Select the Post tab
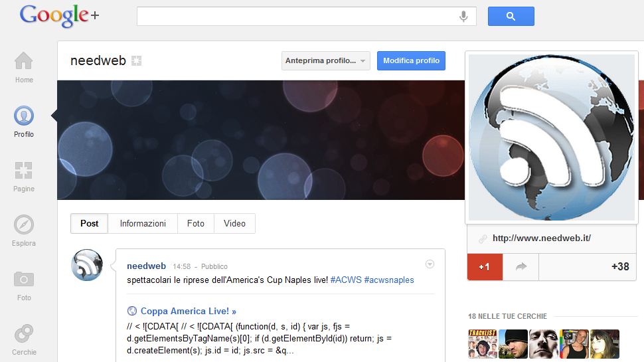The width and height of the screenshot is (644, 362). tap(89, 224)
